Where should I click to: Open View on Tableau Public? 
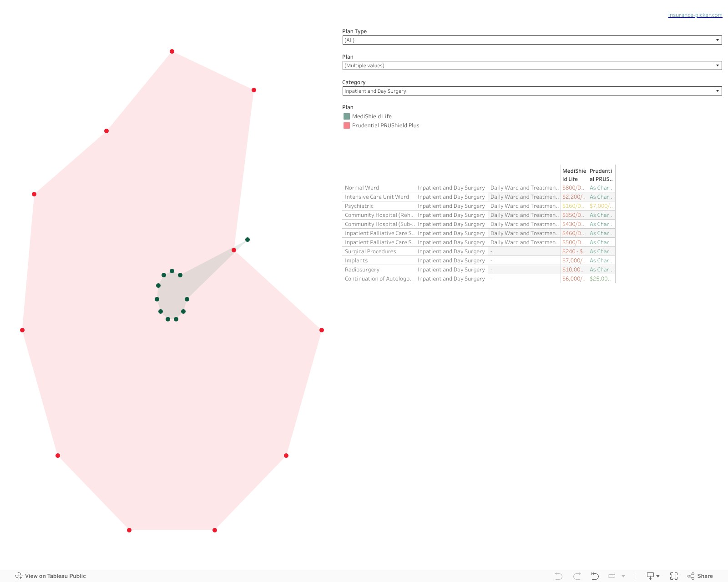tap(51, 576)
